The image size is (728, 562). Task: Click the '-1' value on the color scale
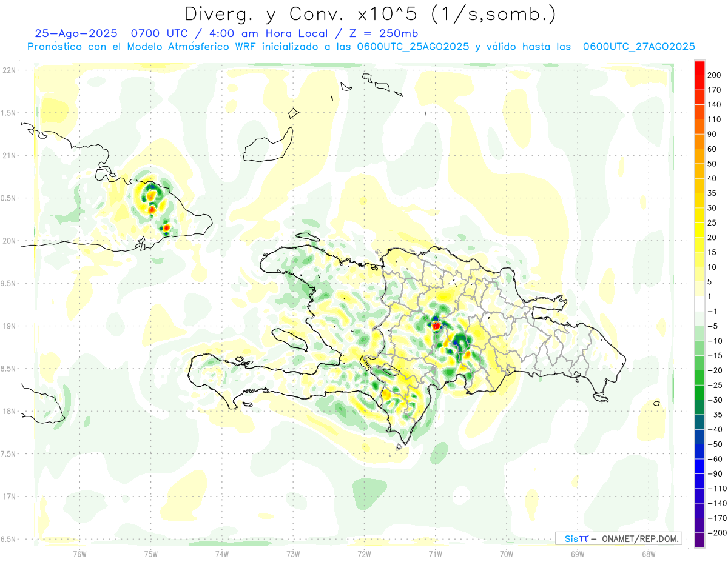click(712, 311)
